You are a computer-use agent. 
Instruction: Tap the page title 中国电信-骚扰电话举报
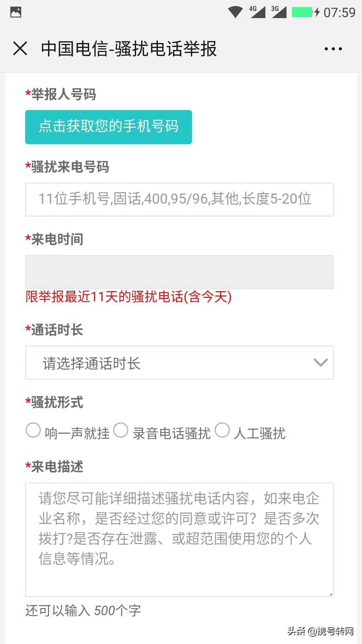tap(129, 48)
